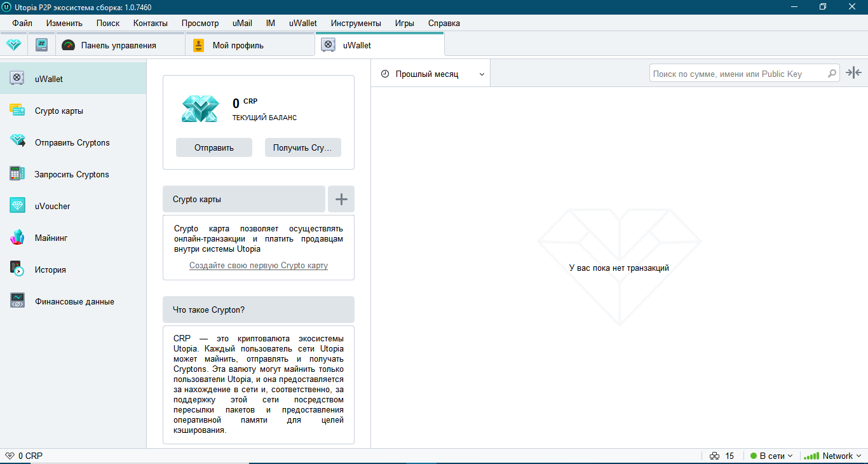The width and height of the screenshot is (868, 464).
Task: Click the search magnifier icon
Action: tap(832, 74)
